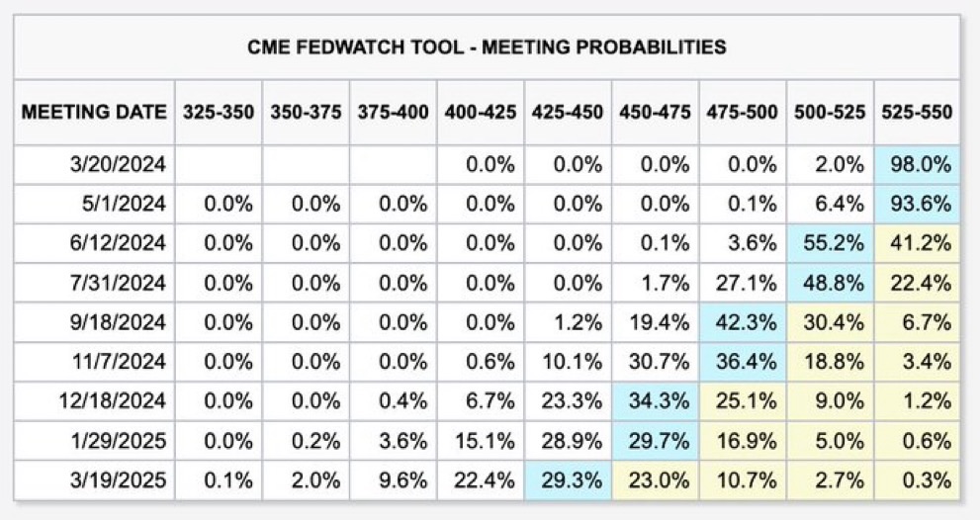Click the blue 55.2% probability cell
980x520 pixels.
(x=829, y=243)
